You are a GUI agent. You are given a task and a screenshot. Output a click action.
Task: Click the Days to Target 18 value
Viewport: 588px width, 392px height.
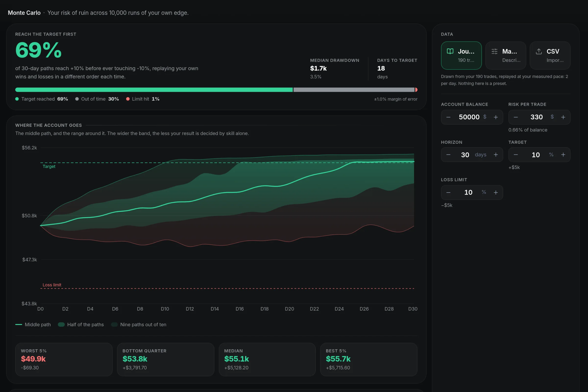(381, 68)
